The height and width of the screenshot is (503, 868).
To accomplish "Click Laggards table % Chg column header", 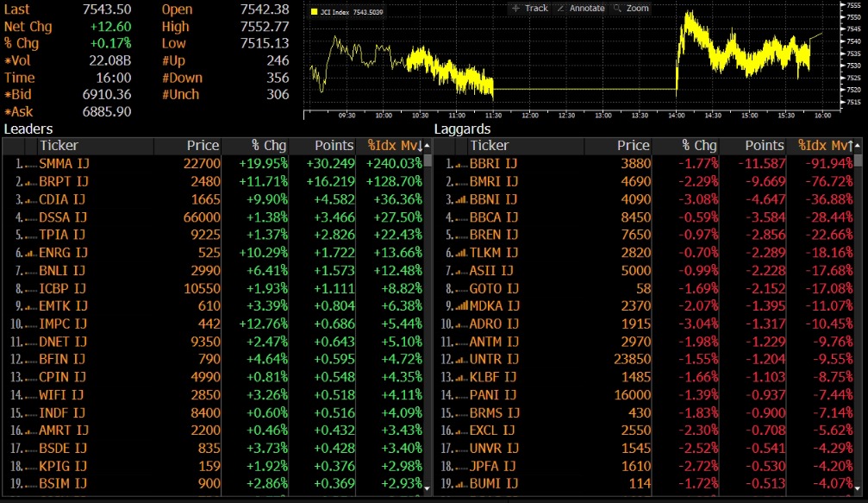I will [x=699, y=146].
